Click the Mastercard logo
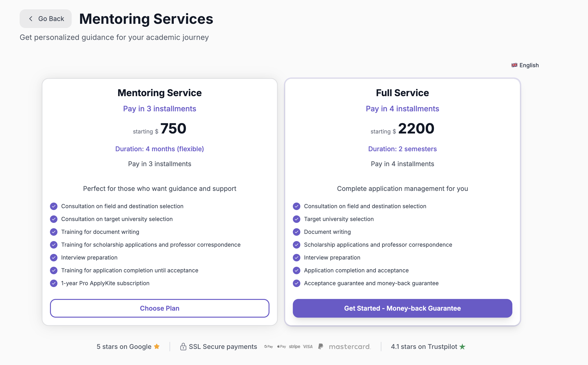The height and width of the screenshot is (365, 588). 349,347
